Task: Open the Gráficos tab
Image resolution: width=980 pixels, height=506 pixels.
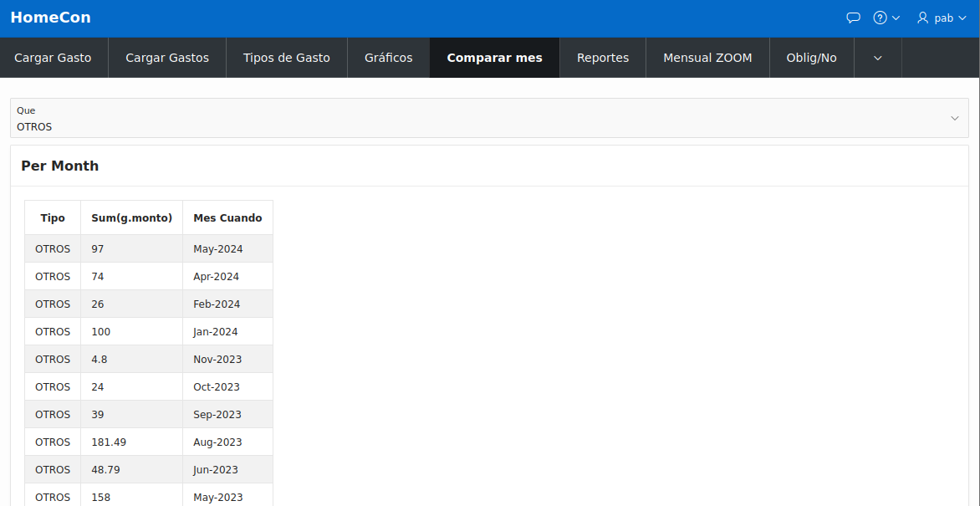Action: pos(388,58)
